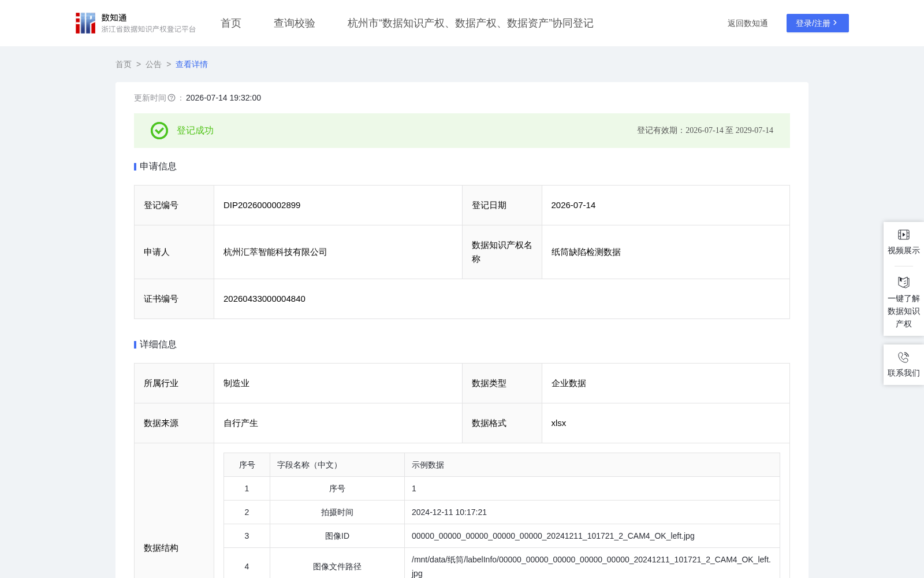Click the green 登记成功 checkmark icon
Image resolution: width=924 pixels, height=578 pixels.
[159, 131]
